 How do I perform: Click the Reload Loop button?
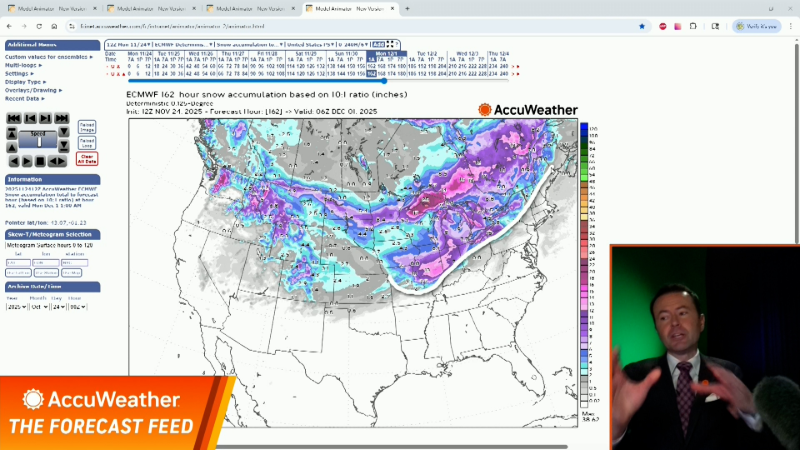(x=87, y=143)
